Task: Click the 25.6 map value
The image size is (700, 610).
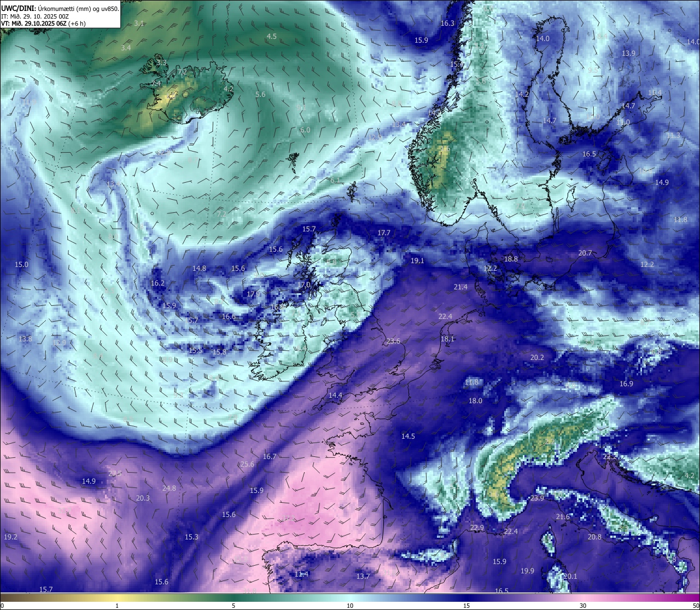Action: point(247,464)
